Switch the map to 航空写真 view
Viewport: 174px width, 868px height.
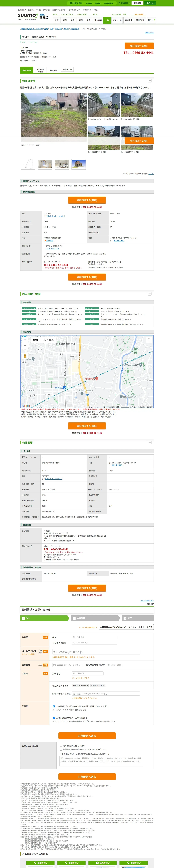(x=48, y=340)
